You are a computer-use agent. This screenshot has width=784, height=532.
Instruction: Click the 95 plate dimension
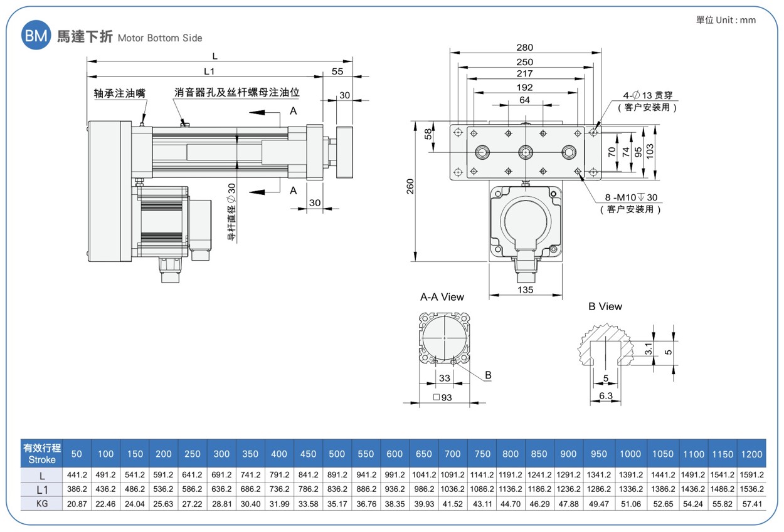pos(637,151)
